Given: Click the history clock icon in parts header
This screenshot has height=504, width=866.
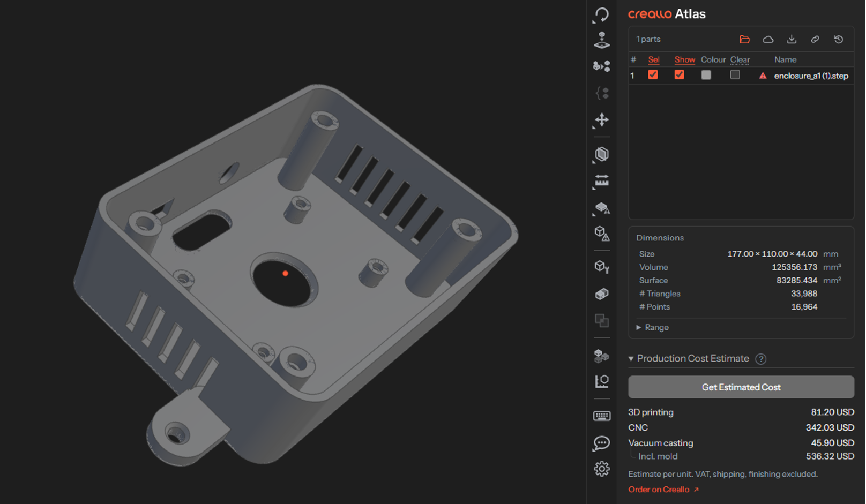Looking at the screenshot, I should pos(839,39).
